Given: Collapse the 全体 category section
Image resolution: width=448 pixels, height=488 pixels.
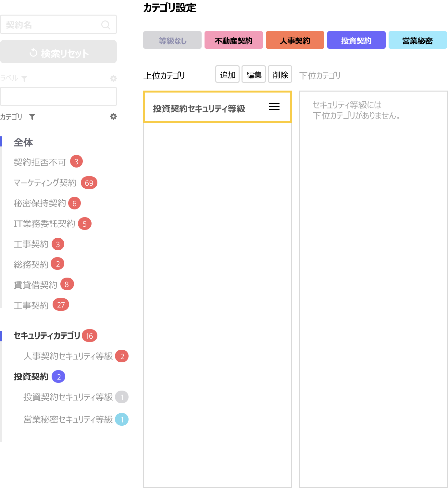Looking at the screenshot, I should pos(23,143).
